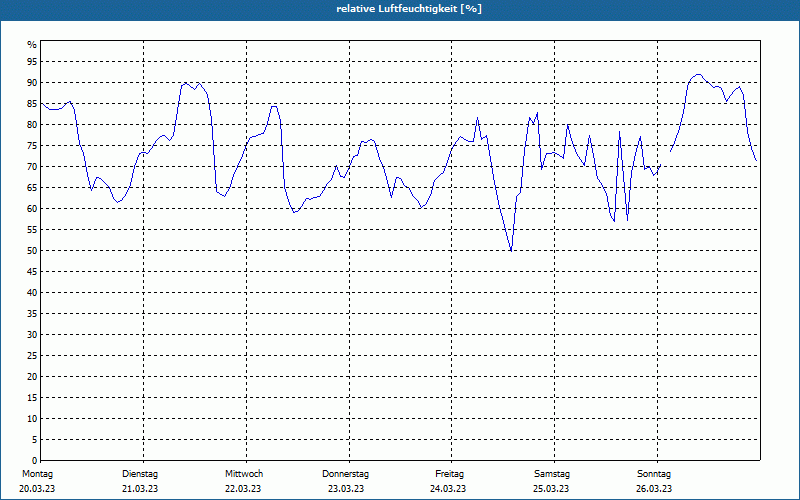This screenshot has width=800, height=500.
Task: Click the chart title 'relative Luftfeuchtigkeit [%]'
Action: (409, 9)
